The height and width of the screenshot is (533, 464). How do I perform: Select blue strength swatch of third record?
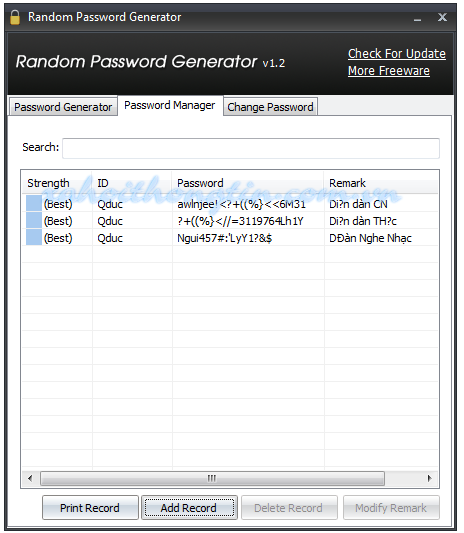pyautogui.click(x=34, y=238)
